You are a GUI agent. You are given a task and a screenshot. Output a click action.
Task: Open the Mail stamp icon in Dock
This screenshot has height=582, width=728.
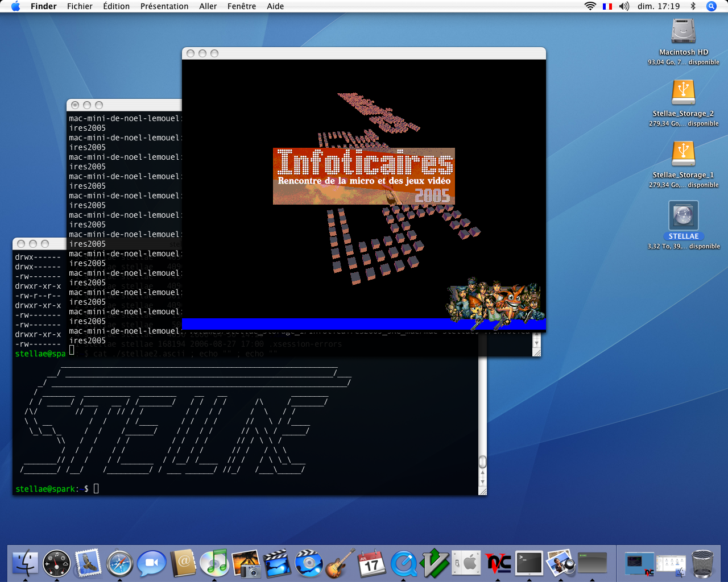tap(88, 564)
